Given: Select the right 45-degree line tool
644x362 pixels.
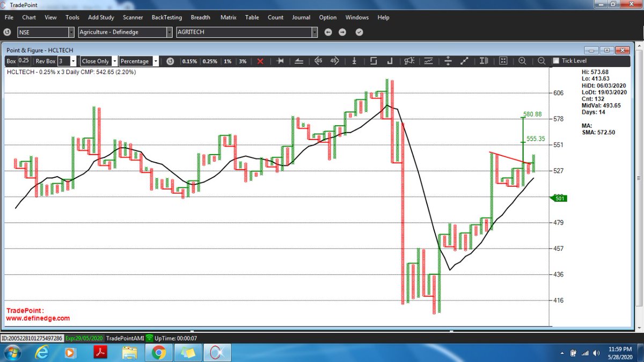Looking at the screenshot, I should click(334, 61).
